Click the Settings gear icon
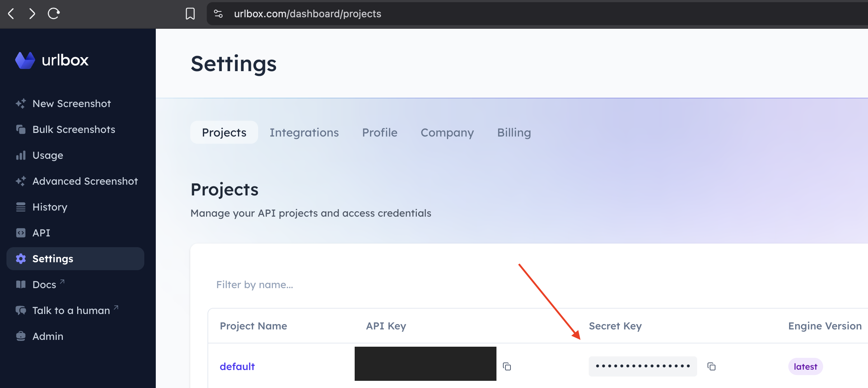The width and height of the screenshot is (868, 388). coord(21,259)
